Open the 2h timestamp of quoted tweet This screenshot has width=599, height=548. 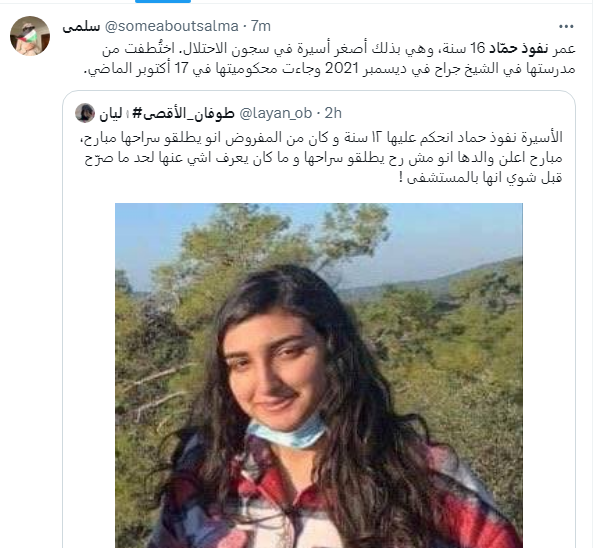click(x=333, y=113)
